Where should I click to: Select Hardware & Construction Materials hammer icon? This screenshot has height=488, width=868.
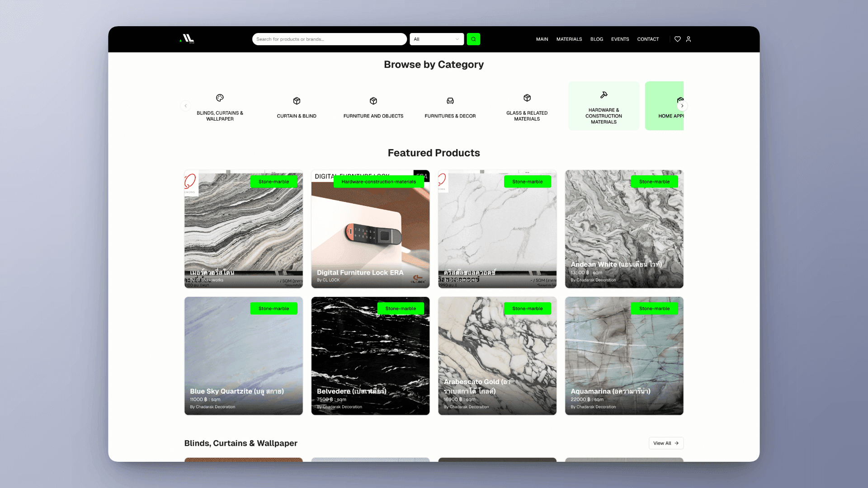(x=604, y=95)
